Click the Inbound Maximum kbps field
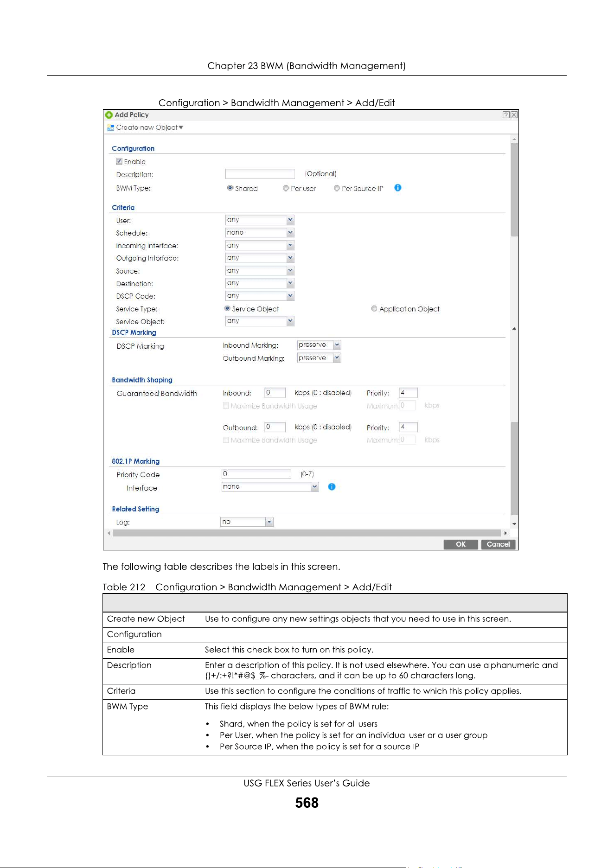The height and width of the screenshot is (868, 614). [407, 406]
